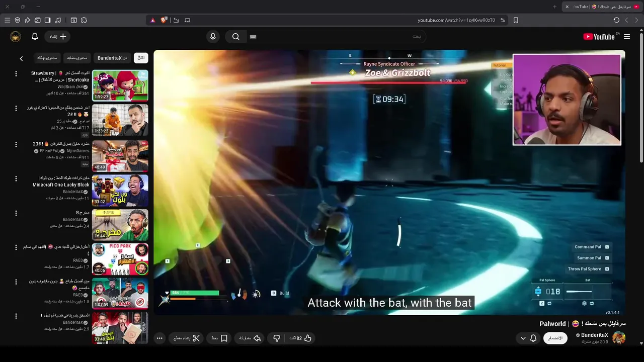Viewport: 644px width, 362px height.
Task: Click the YouTube search magnifier button
Action: [235, 37]
